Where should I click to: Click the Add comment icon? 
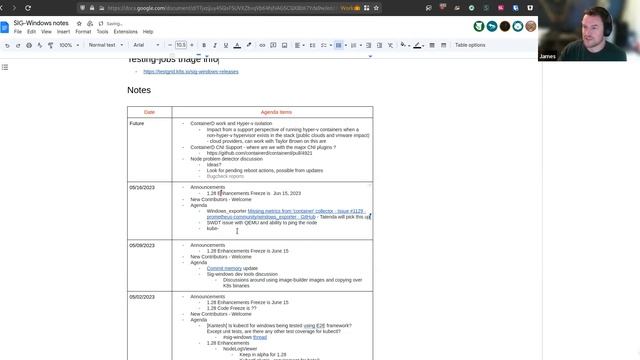(x=273, y=45)
